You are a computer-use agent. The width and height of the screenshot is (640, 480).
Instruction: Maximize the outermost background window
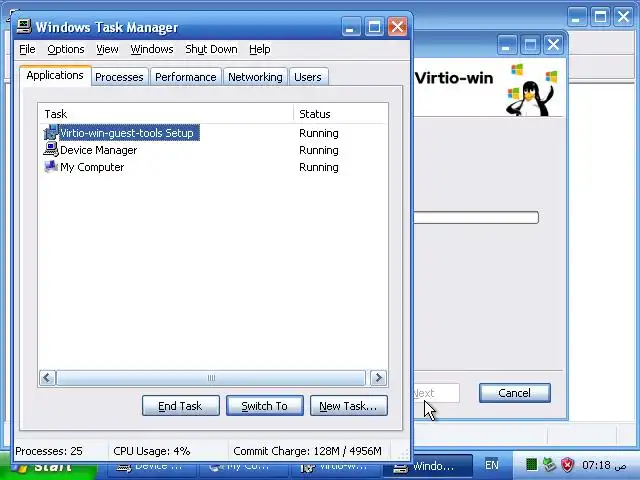pyautogui.click(x=600, y=17)
